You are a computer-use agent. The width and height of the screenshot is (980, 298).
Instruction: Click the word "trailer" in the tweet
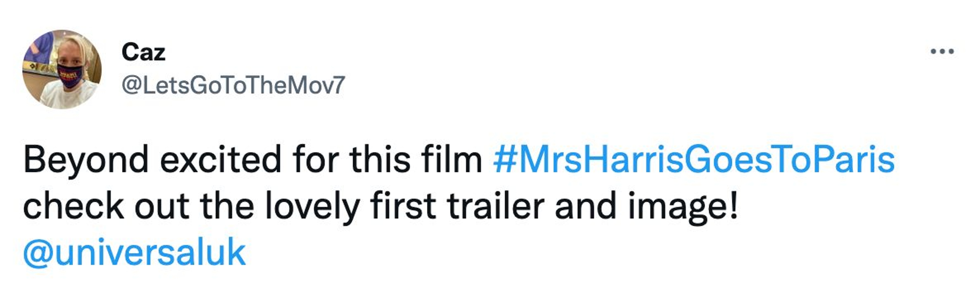point(496,207)
